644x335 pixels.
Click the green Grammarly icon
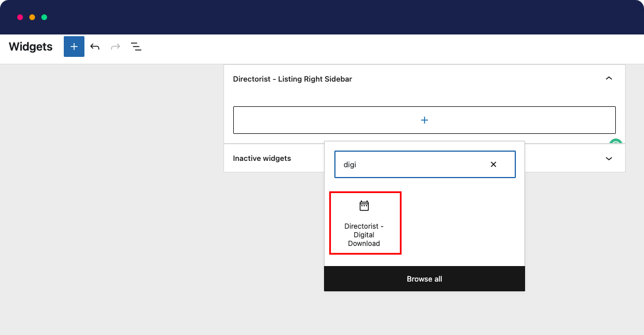coord(616,142)
